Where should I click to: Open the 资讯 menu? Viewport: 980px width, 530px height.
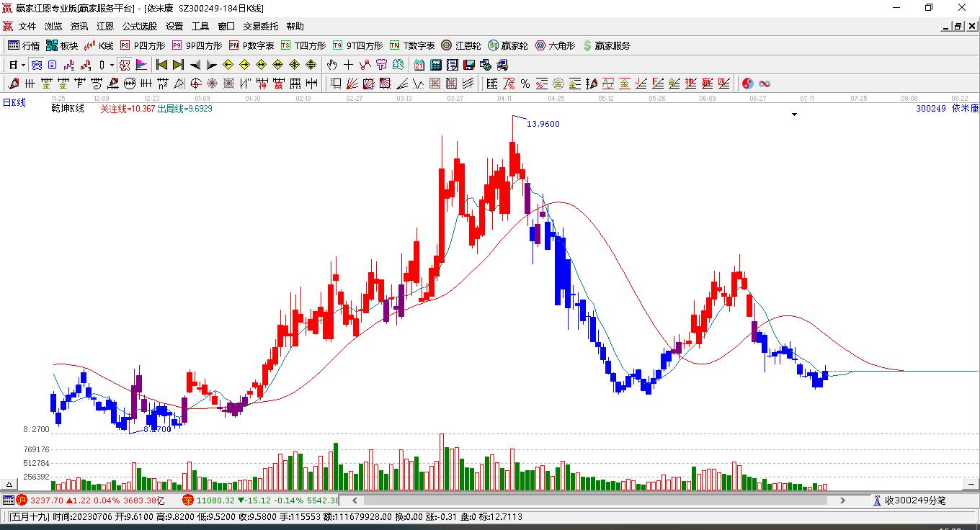[79, 27]
